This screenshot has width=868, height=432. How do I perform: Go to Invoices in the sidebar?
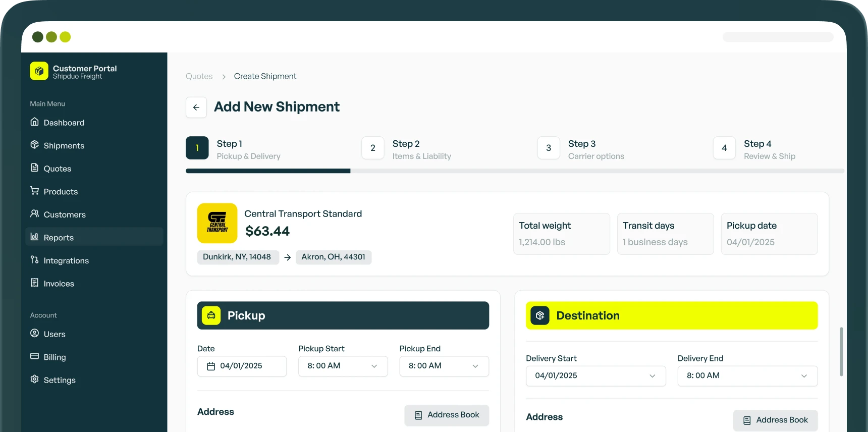(x=59, y=284)
